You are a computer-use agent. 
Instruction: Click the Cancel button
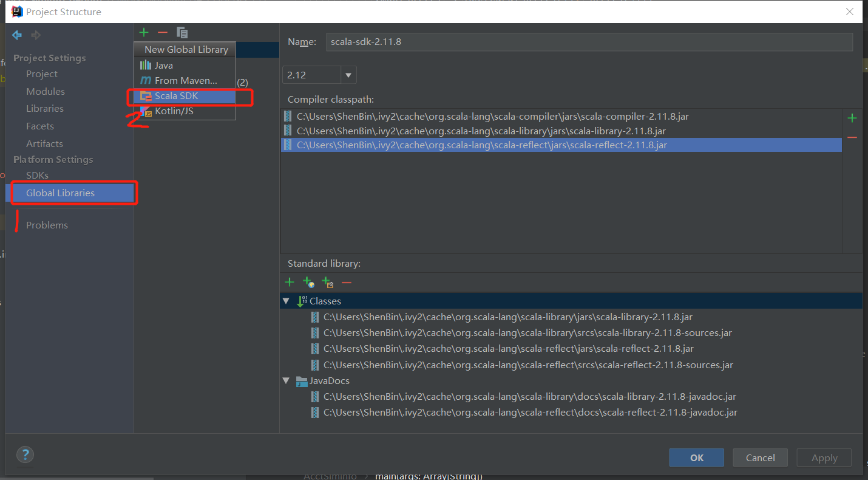point(760,458)
